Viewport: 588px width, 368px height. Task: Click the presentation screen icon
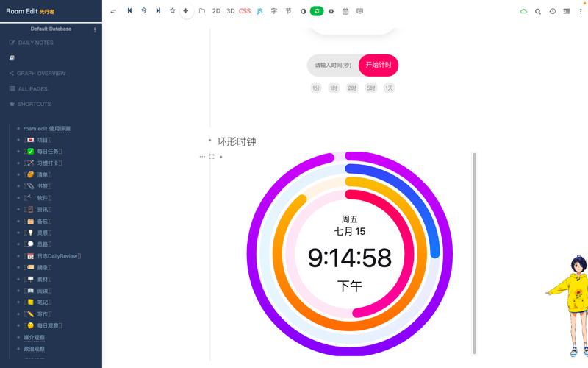pos(360,11)
